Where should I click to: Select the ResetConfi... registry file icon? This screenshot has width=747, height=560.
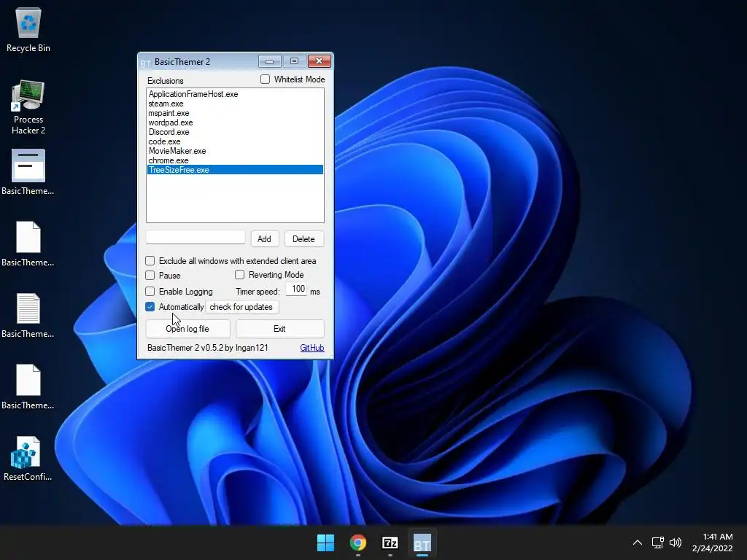(x=28, y=459)
